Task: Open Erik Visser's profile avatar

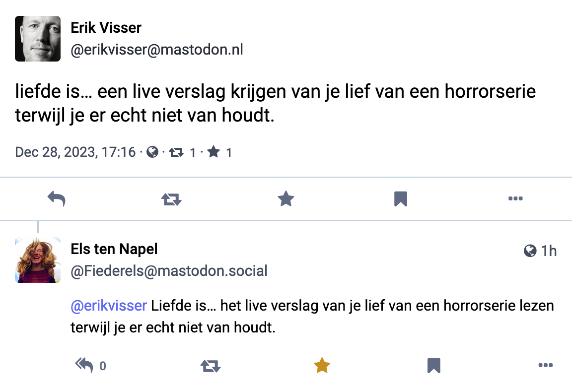Action: click(x=38, y=39)
